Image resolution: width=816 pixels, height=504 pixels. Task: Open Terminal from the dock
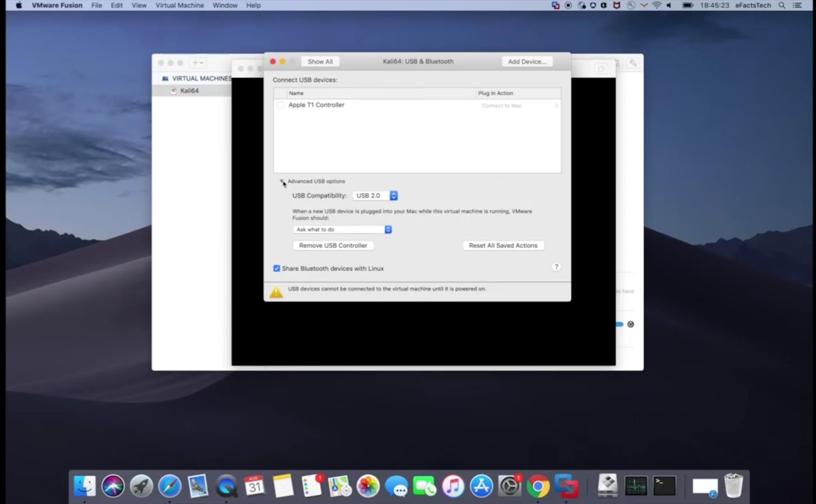pos(665,486)
